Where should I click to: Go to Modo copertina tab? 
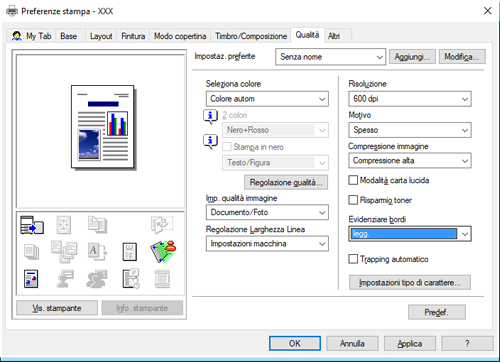point(180,36)
